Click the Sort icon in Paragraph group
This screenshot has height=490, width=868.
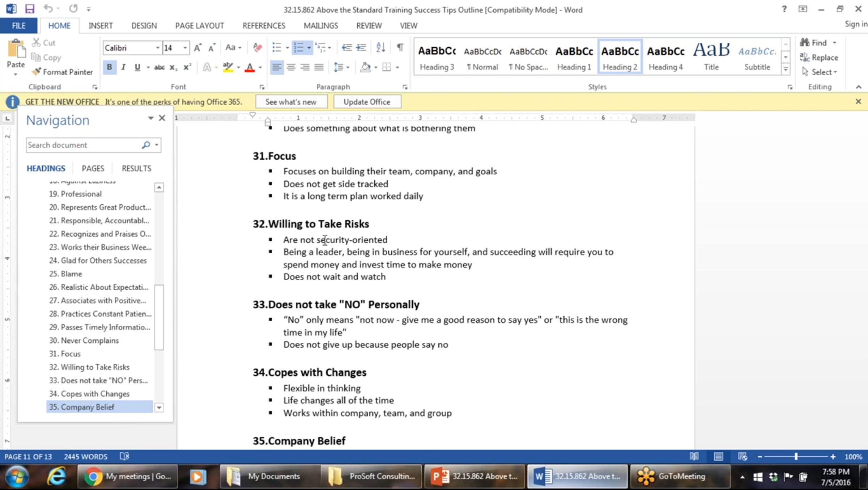click(x=380, y=47)
